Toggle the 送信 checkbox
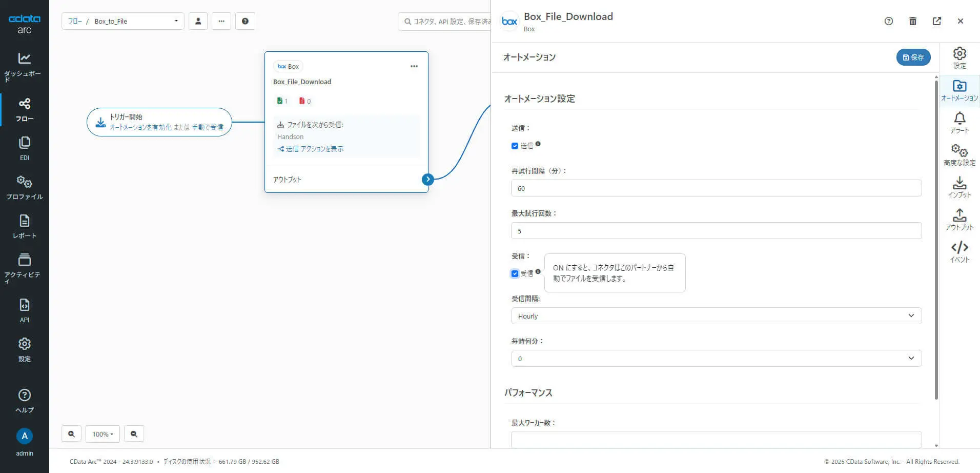 pos(515,146)
